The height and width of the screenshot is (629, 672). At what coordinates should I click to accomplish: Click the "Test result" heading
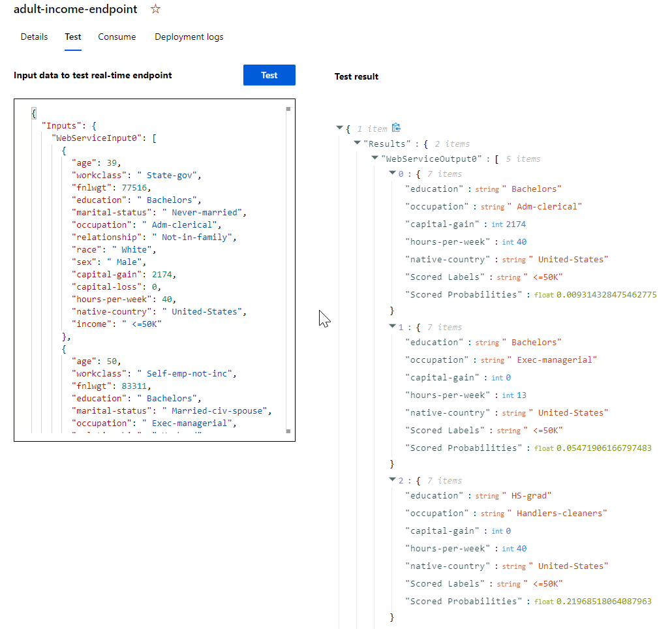pos(357,77)
